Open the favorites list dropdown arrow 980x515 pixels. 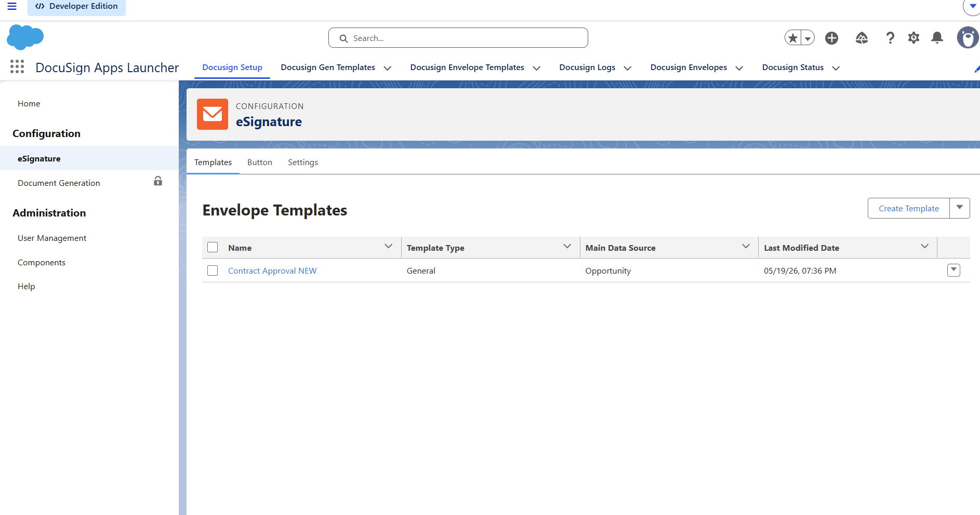point(808,38)
